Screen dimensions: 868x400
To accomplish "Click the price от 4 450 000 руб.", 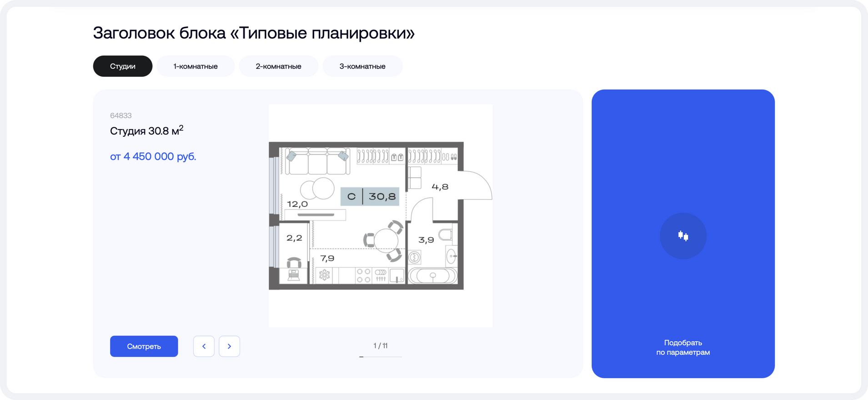I will tap(153, 156).
